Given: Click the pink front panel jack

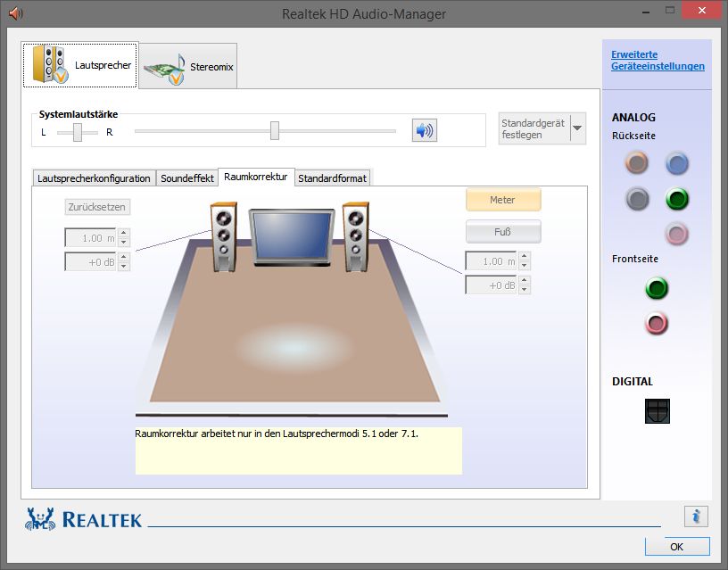Looking at the screenshot, I should (657, 324).
